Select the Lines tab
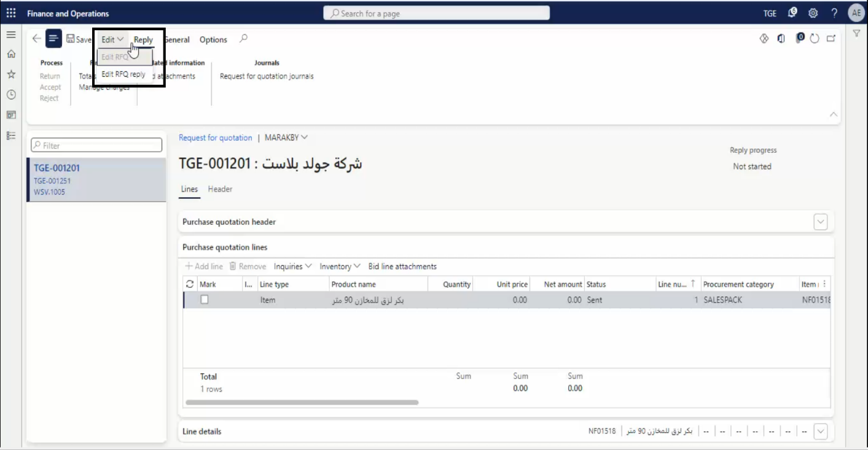 coord(189,189)
